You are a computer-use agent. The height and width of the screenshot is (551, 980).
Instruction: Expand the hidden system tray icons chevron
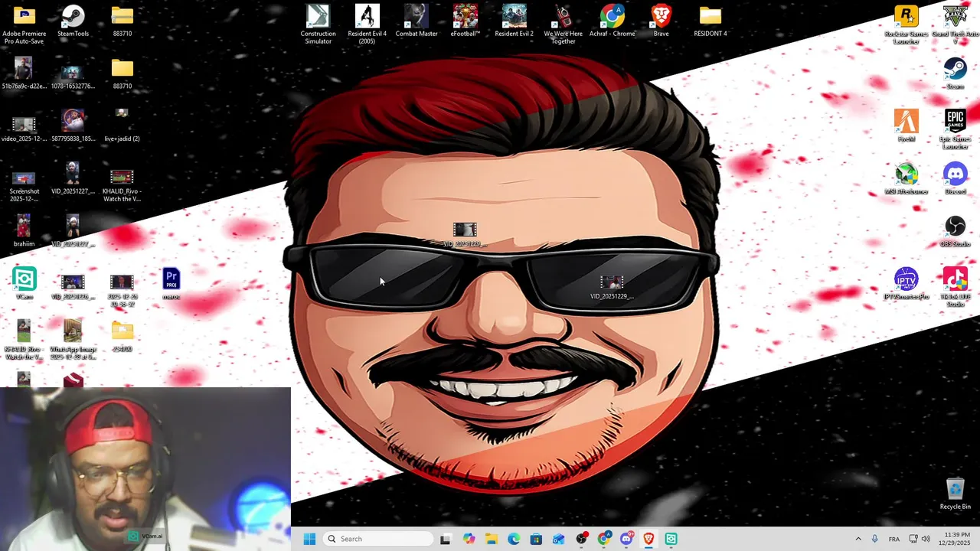tap(858, 539)
